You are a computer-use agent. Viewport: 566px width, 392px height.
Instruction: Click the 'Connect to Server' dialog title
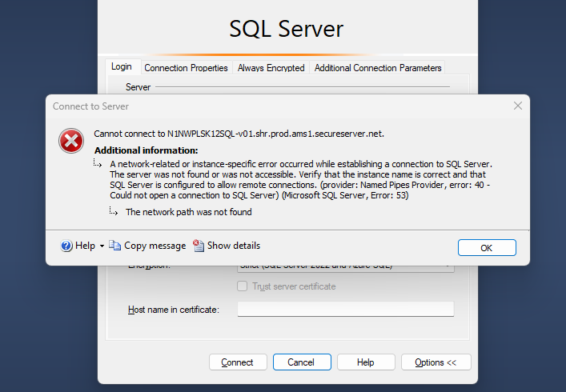click(x=90, y=106)
